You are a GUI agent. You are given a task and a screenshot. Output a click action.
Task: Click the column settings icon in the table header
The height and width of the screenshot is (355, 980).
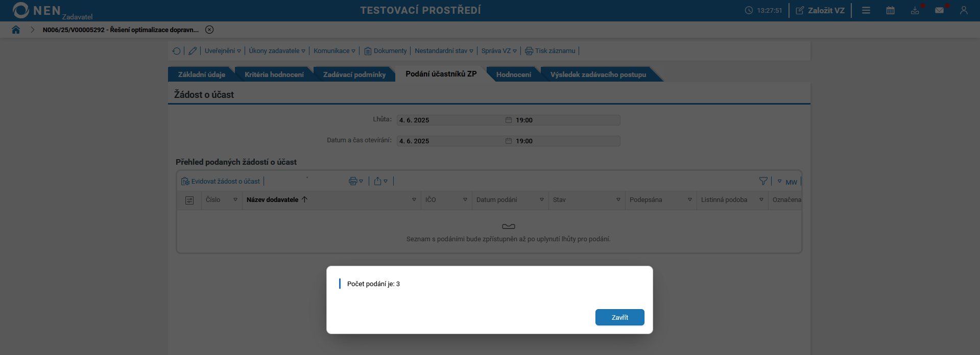189,200
